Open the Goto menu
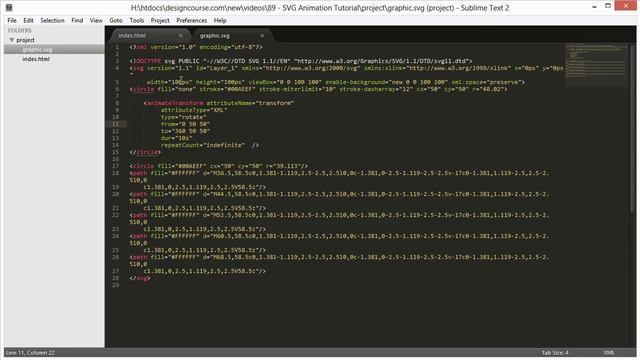 point(116,20)
